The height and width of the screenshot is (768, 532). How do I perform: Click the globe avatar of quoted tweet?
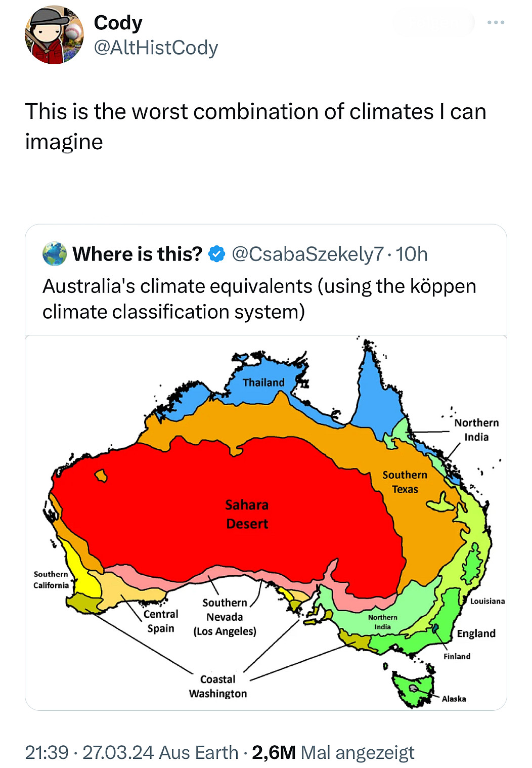click(x=55, y=254)
